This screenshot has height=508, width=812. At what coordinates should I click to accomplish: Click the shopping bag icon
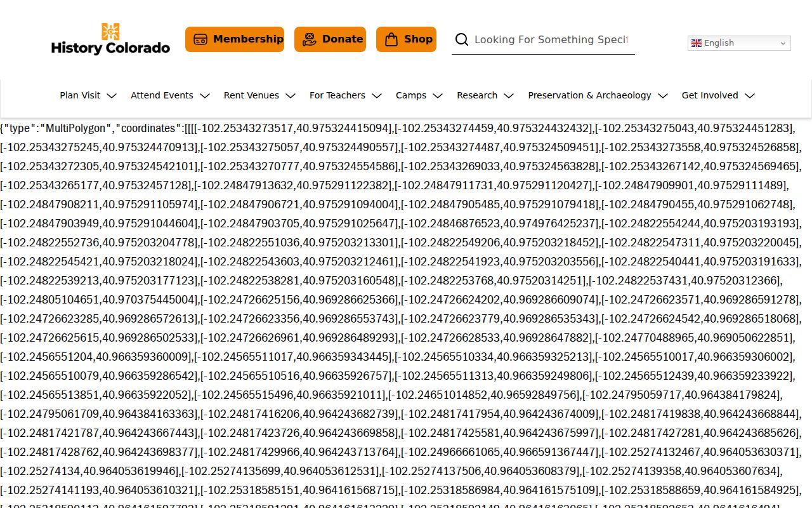pos(391,39)
